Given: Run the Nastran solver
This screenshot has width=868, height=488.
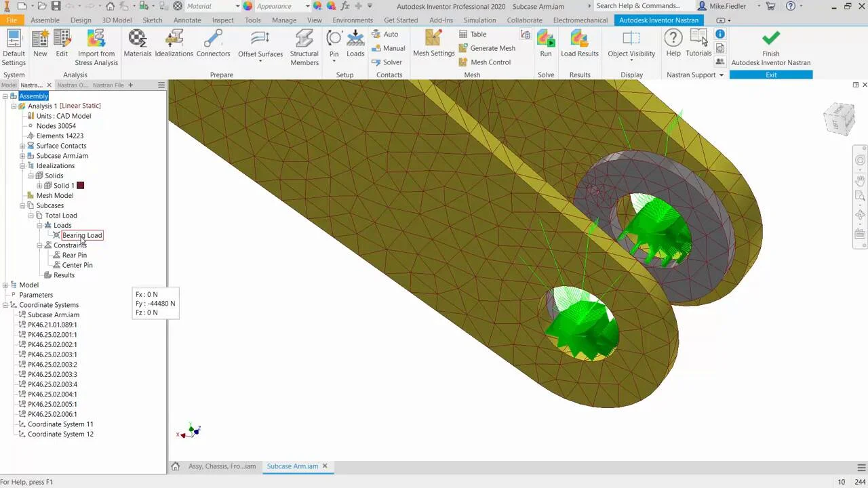Looking at the screenshot, I should pos(545,43).
